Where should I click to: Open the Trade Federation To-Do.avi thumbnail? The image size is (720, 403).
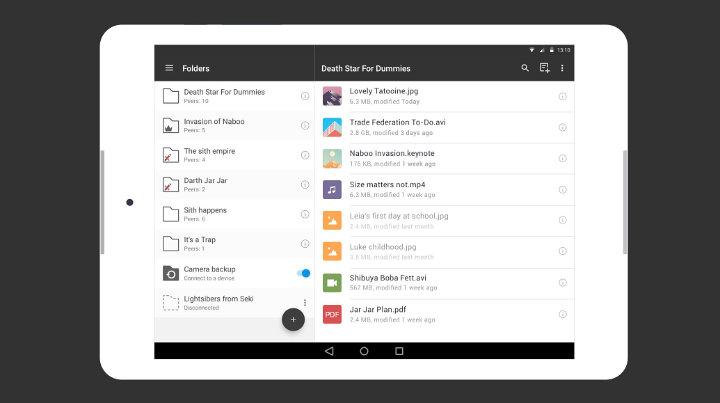pyautogui.click(x=332, y=127)
